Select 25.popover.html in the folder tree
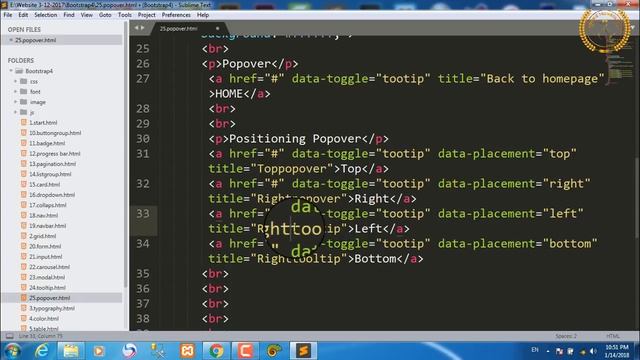Screen dimensions: 640x360 tap(49, 298)
